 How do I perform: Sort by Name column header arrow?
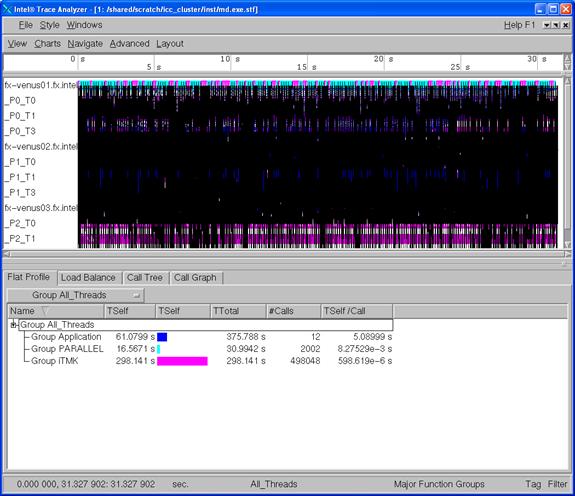click(x=45, y=311)
